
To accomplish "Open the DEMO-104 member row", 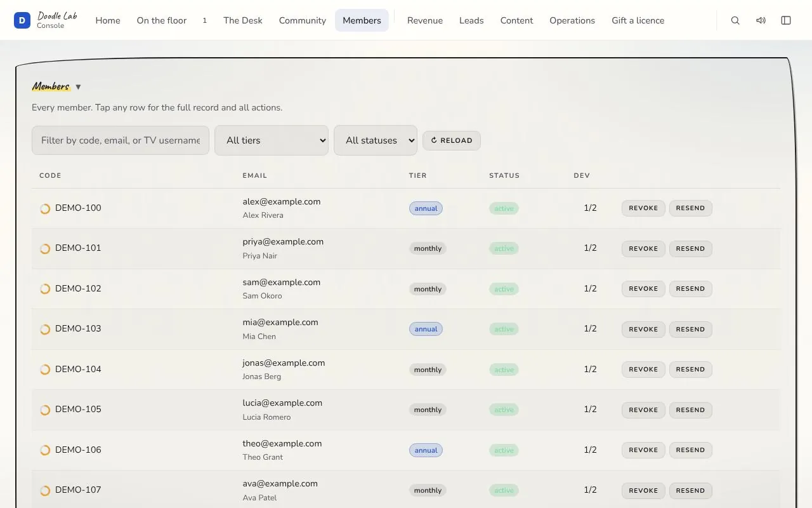I will coord(406,370).
